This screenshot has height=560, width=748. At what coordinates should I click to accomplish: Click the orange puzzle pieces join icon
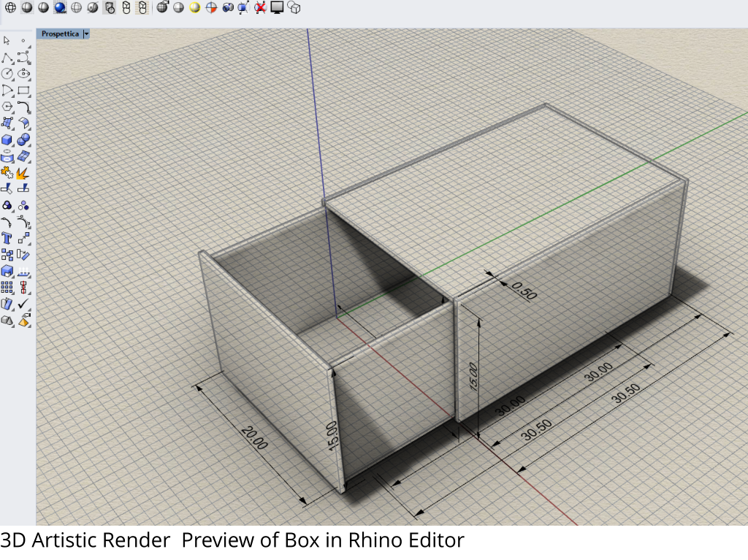(x=7, y=172)
